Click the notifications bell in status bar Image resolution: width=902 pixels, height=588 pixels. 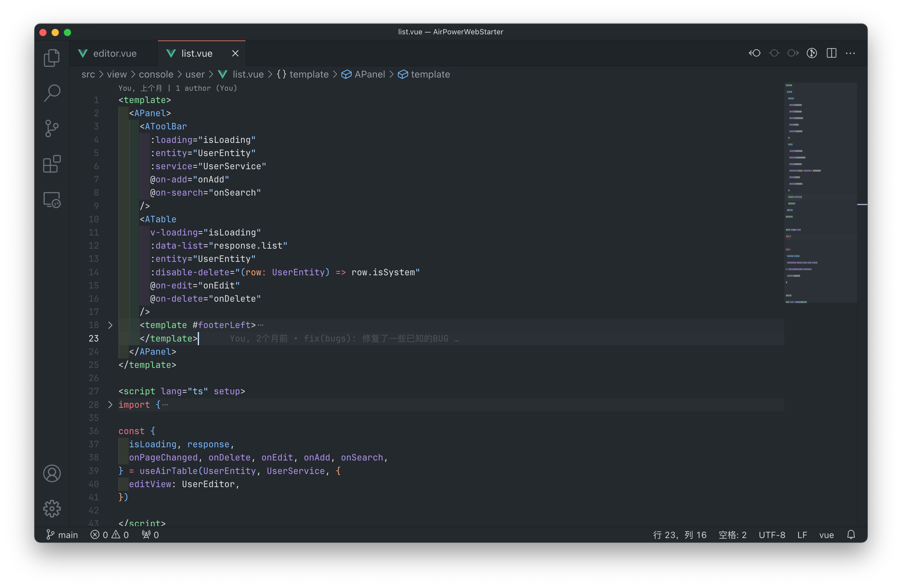coord(851,535)
